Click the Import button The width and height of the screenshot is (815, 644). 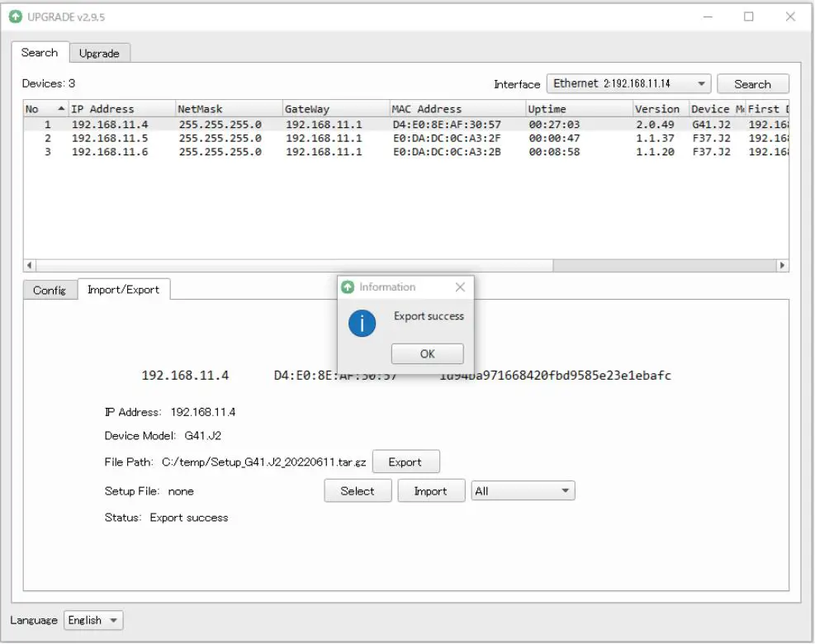[x=431, y=491]
